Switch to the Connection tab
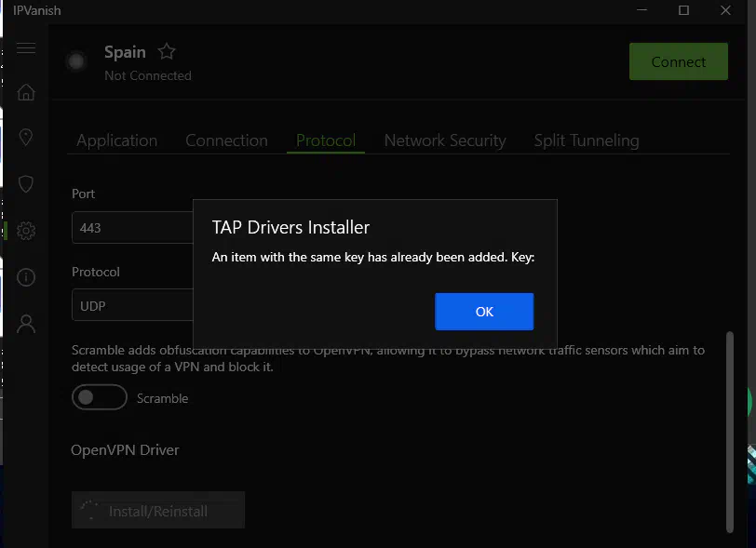Screen dimensions: 756x548 (x=226, y=140)
